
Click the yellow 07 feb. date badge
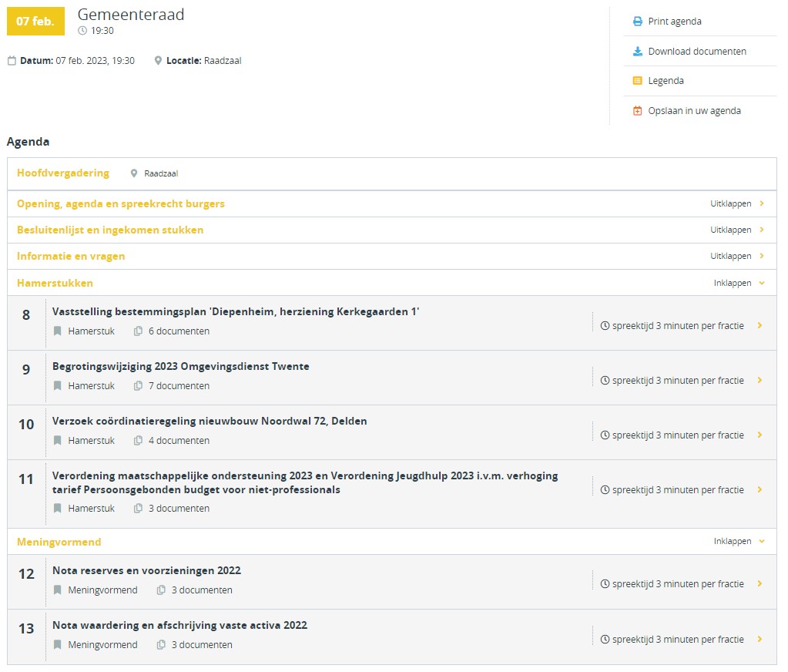point(35,21)
